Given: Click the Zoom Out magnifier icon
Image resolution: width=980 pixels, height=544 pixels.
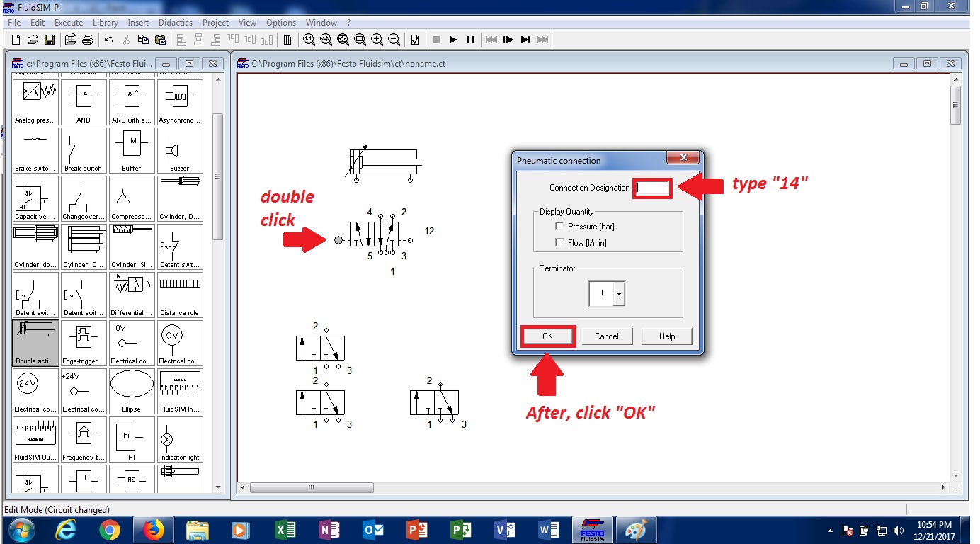Looking at the screenshot, I should 394,40.
